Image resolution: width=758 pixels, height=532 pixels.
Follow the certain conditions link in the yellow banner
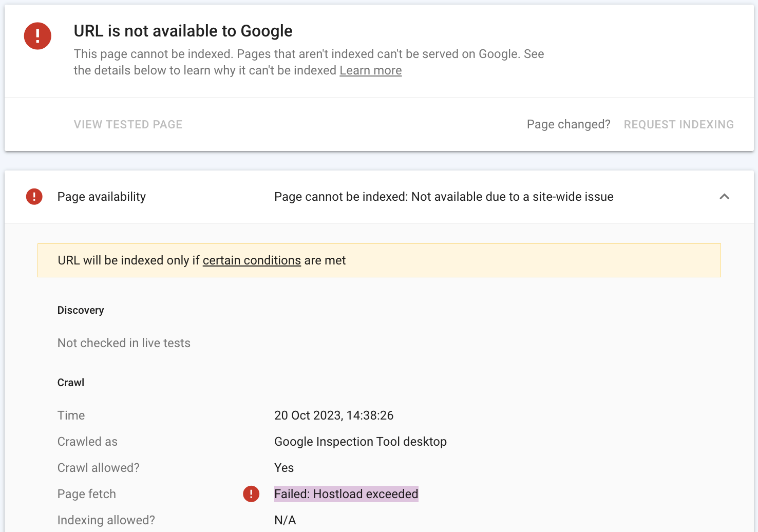pos(252,260)
